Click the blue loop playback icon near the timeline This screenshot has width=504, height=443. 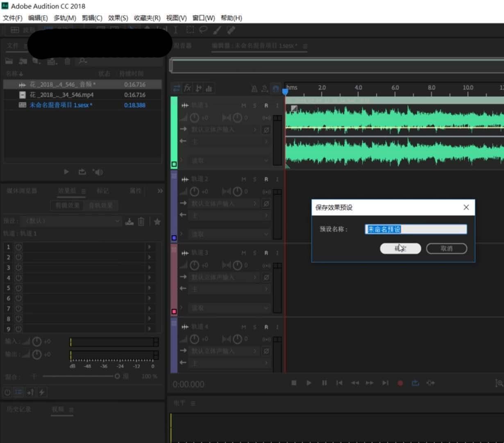point(276,88)
